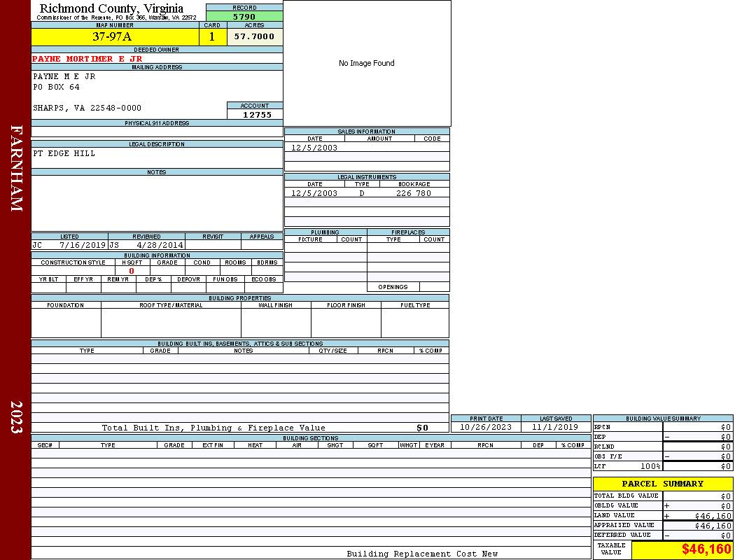Click the reviewed date 4/28/2014
Viewport: 735px width, 560px height.
[160, 246]
